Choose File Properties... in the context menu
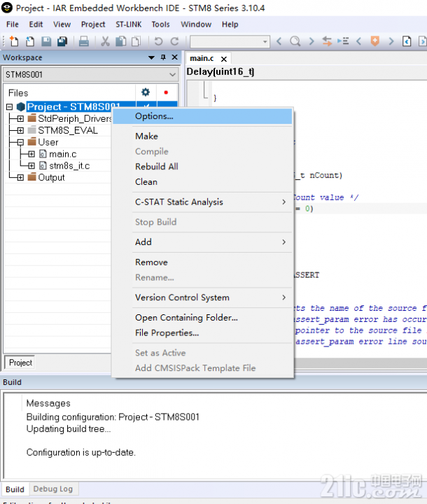The height and width of the screenshot is (504, 427). pos(202,333)
